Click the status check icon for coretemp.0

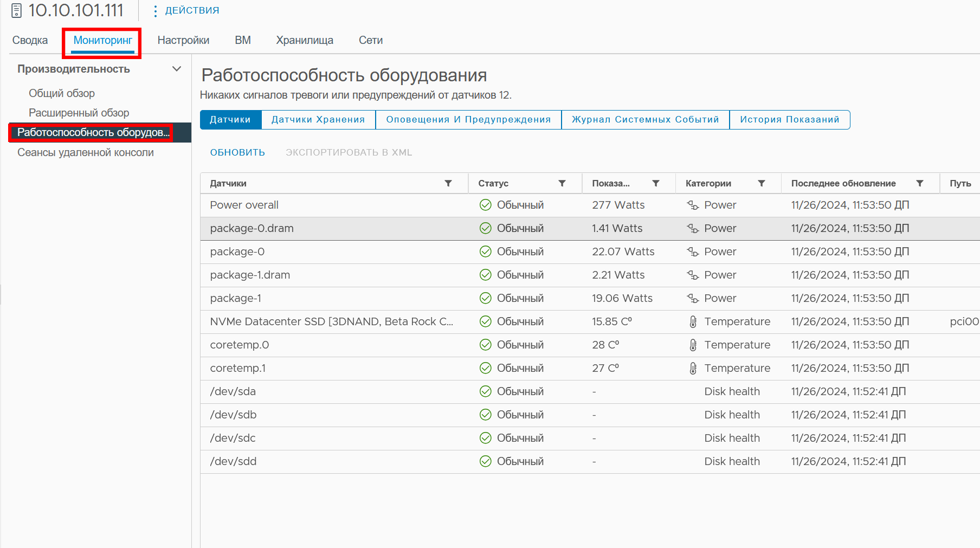[x=486, y=345]
